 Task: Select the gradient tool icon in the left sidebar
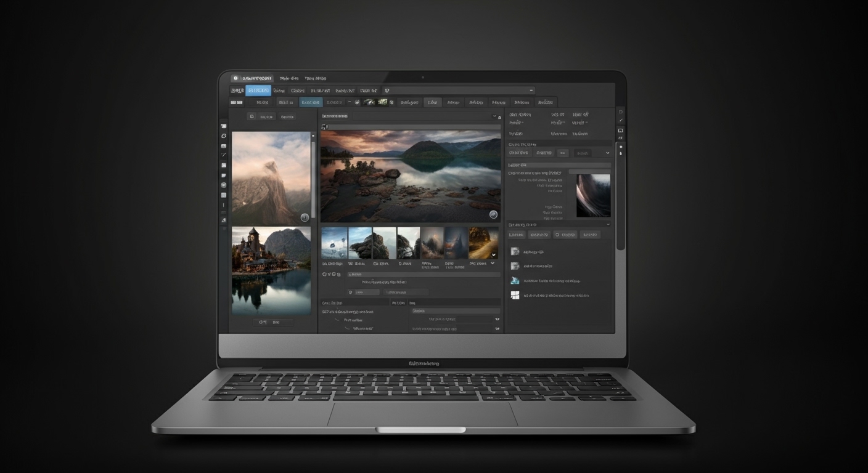coord(223,155)
